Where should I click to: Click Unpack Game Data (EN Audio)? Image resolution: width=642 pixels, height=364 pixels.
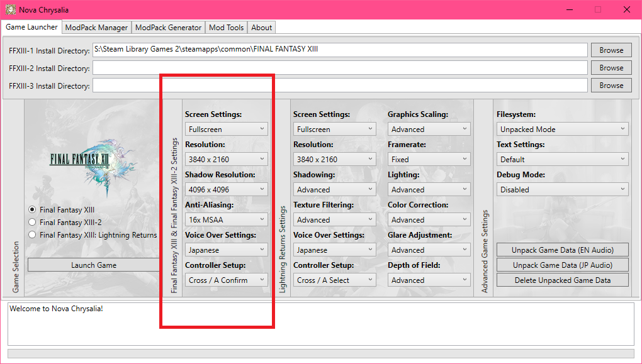[563, 250]
